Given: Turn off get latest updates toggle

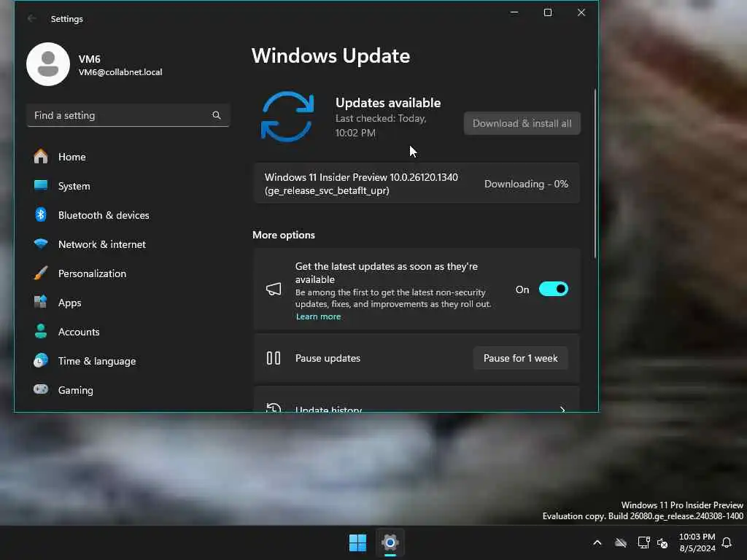Looking at the screenshot, I should (553, 289).
